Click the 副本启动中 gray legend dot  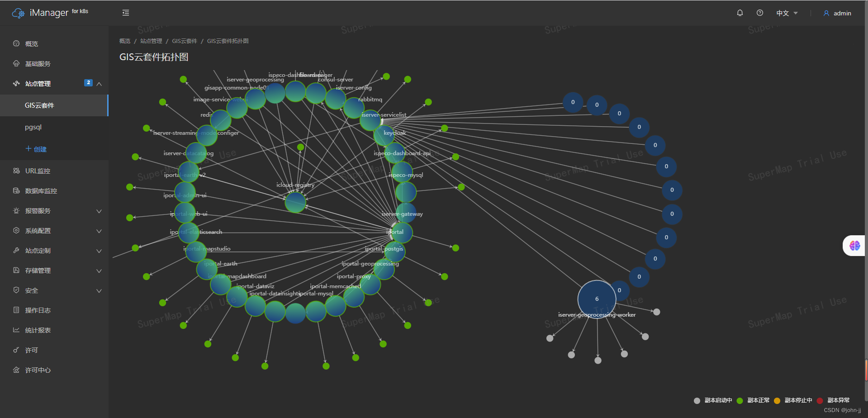pos(697,400)
